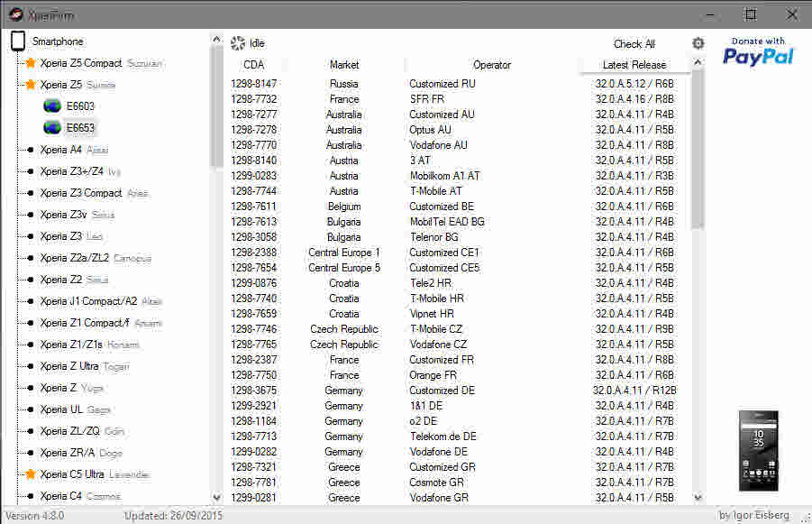The height and width of the screenshot is (524, 812).
Task: Select the Xperia Z5 Compact tree item
Action: coord(81,63)
